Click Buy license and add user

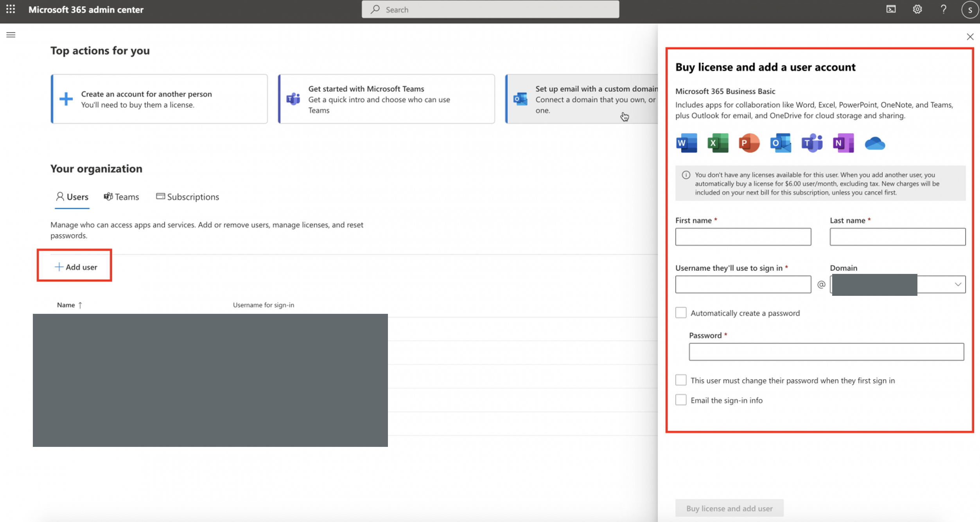[729, 508]
